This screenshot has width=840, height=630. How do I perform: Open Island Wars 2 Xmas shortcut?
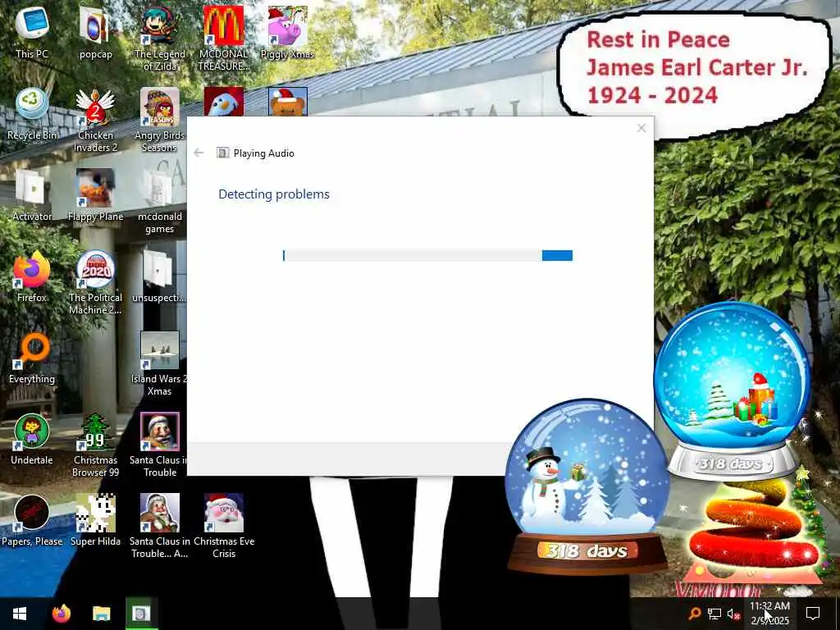[159, 363]
